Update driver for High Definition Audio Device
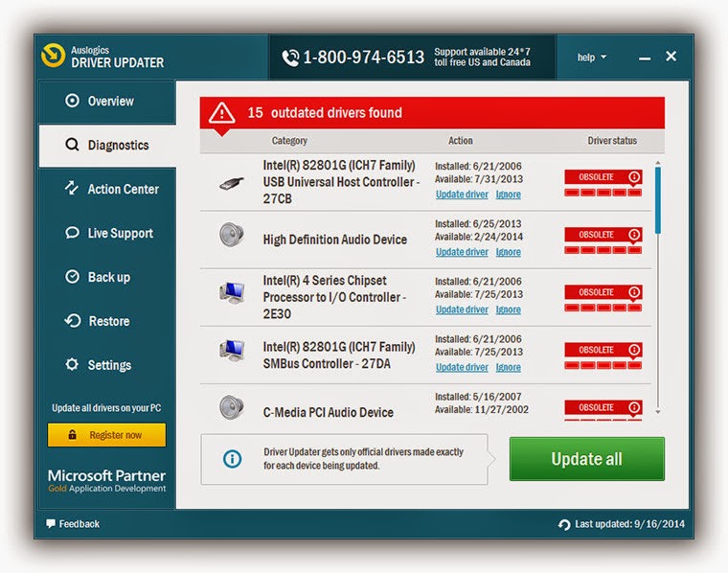Image resolution: width=728 pixels, height=573 pixels. click(x=462, y=252)
